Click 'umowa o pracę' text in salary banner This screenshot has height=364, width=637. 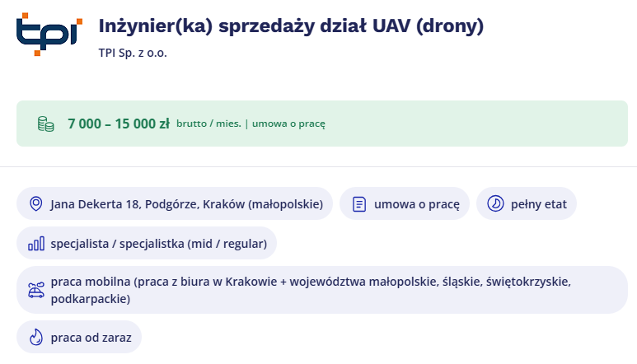click(289, 124)
